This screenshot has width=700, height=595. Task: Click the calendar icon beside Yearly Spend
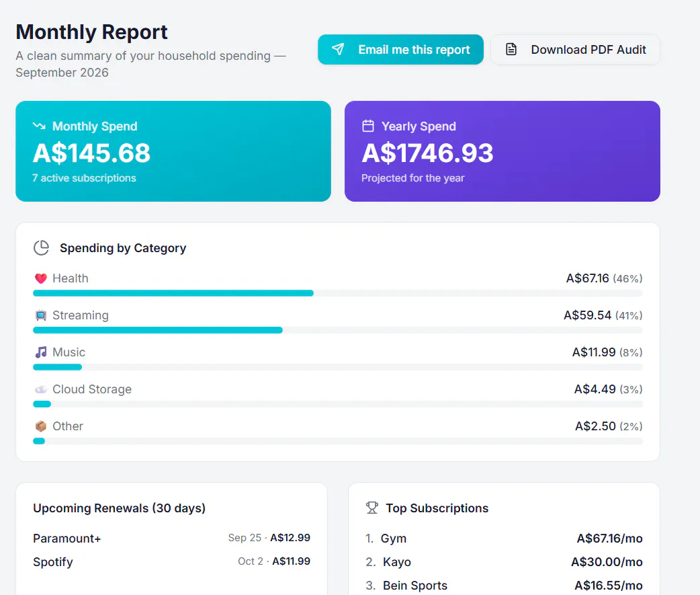[368, 126]
